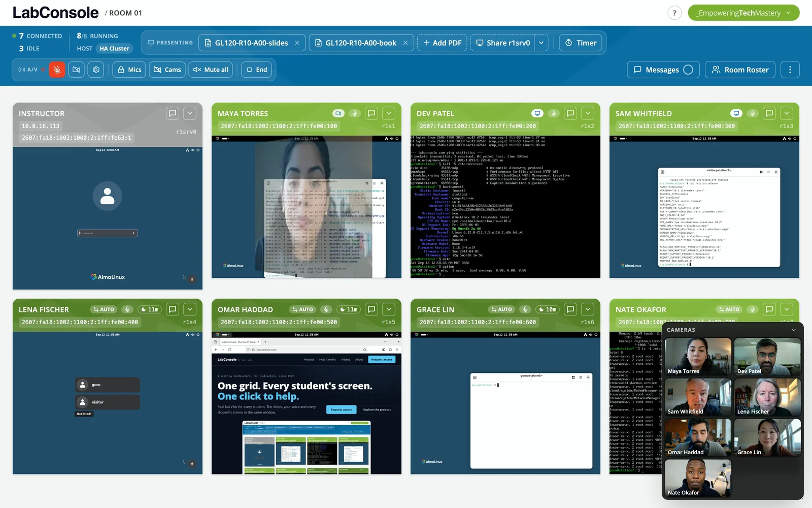Select Dev Patel camera thumbnail
The image size is (812, 508).
tap(767, 357)
